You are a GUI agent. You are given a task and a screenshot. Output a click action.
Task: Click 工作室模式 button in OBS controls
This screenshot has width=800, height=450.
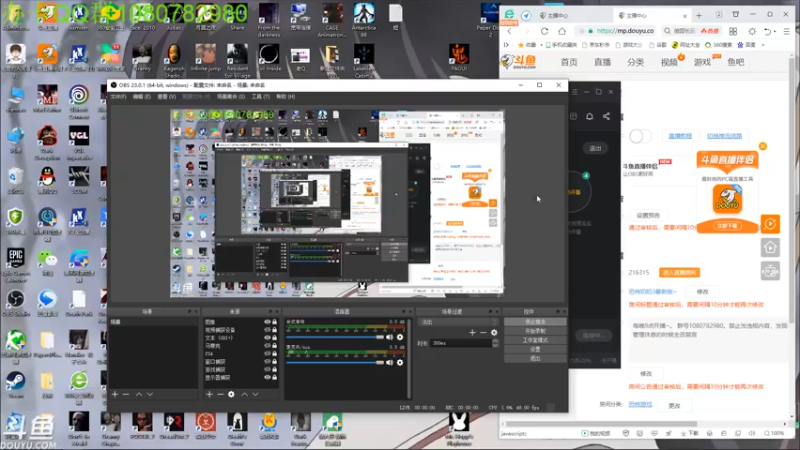click(x=535, y=340)
